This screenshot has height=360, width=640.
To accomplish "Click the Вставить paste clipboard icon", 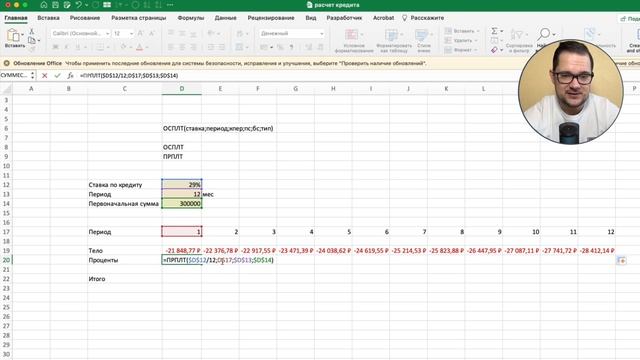I will click(x=13, y=35).
